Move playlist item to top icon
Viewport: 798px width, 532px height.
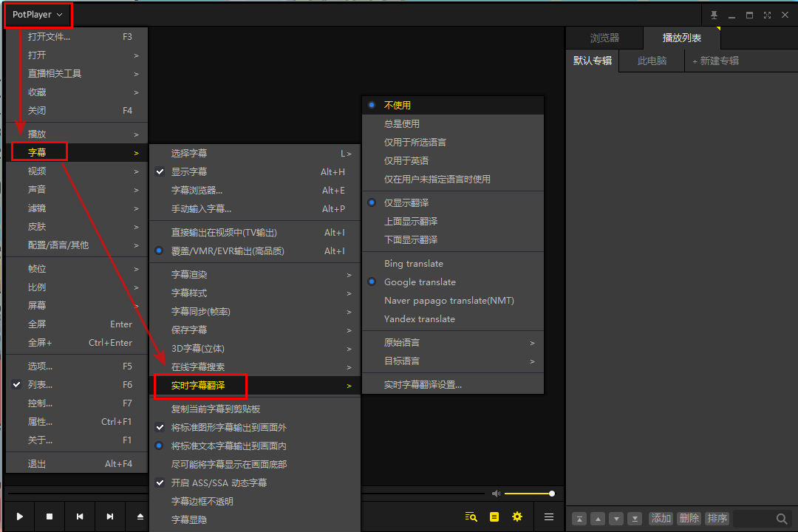pos(579,519)
